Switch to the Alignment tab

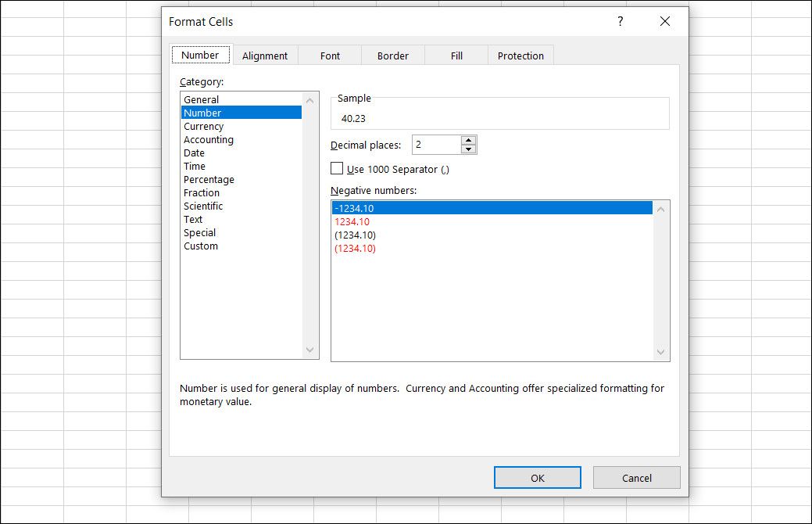(x=264, y=56)
